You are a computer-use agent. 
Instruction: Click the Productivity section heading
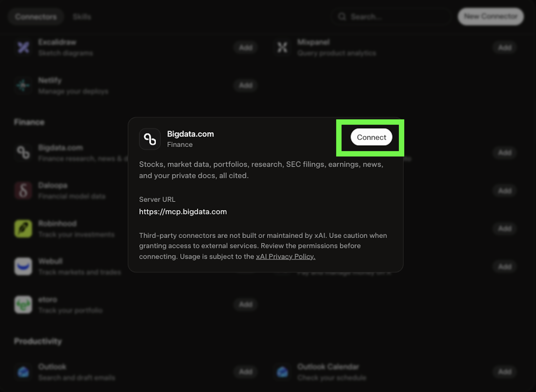click(38, 341)
